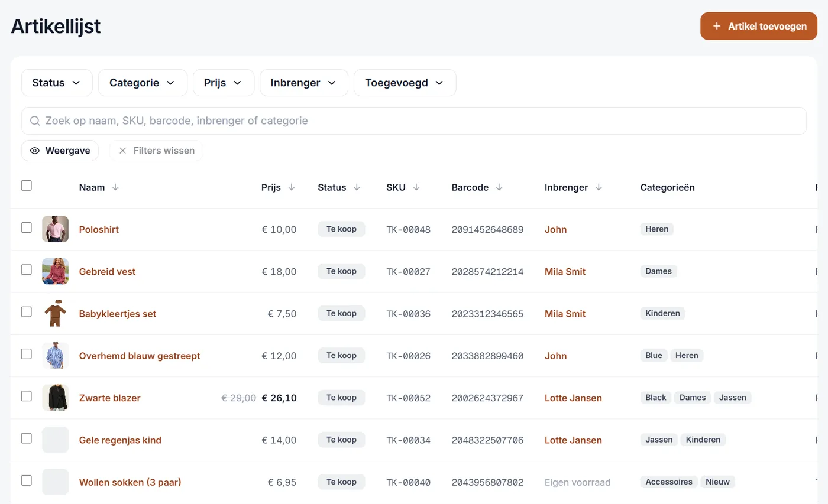Focus the article search input field
The image size is (828, 504).
click(x=414, y=121)
